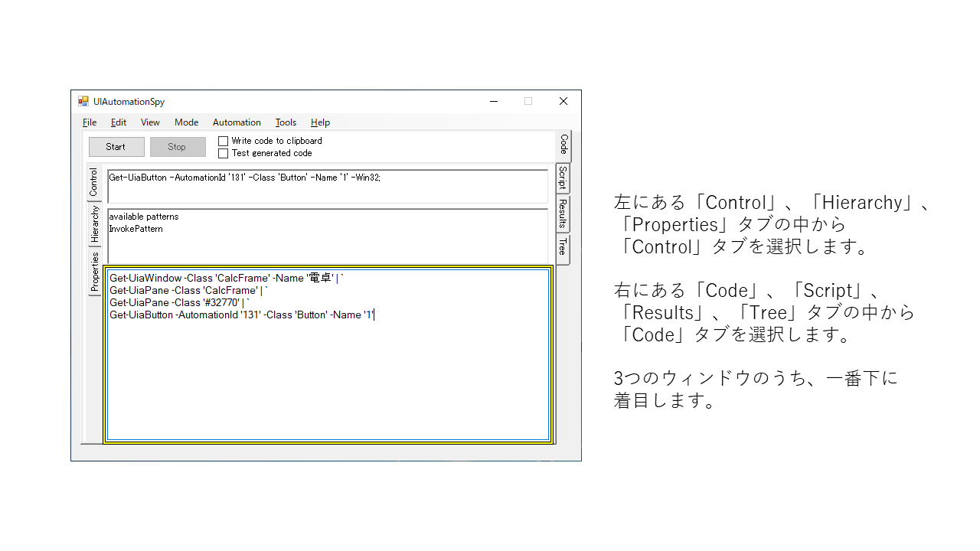Image resolution: width=980 pixels, height=551 pixels.
Task: Click the 'available patterns' text box
Action: point(328,236)
